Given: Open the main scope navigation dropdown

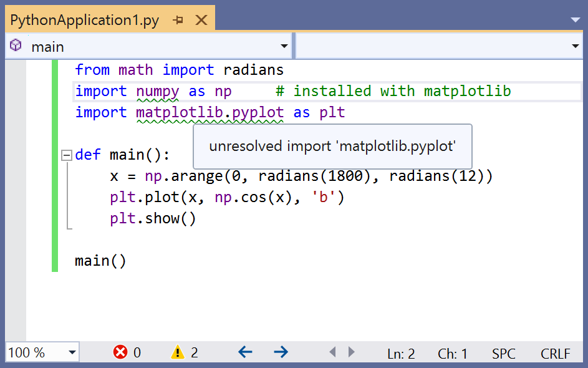Looking at the screenshot, I should point(284,46).
